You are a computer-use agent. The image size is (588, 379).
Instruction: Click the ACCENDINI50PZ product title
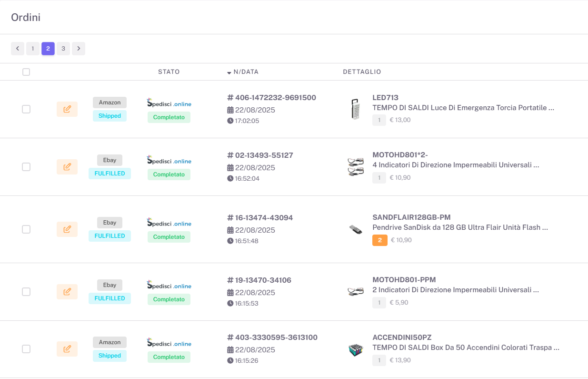(x=402, y=338)
